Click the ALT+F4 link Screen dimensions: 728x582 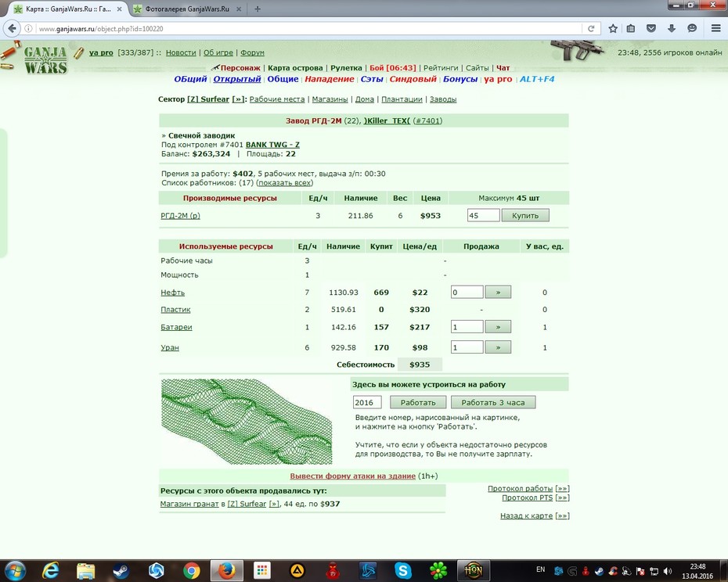(537, 79)
